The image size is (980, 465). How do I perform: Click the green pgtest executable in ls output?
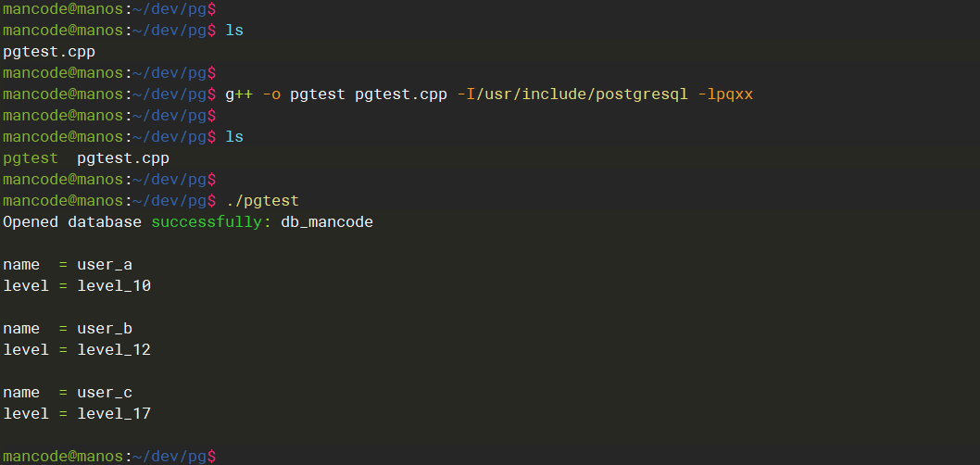30,157
